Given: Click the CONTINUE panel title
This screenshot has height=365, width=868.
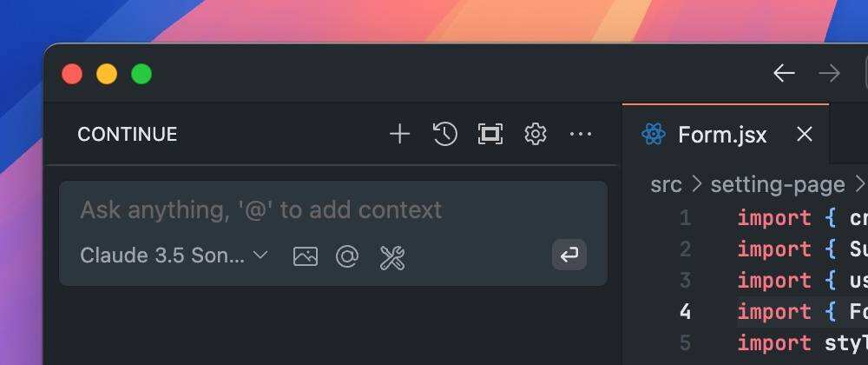Looking at the screenshot, I should click(128, 135).
